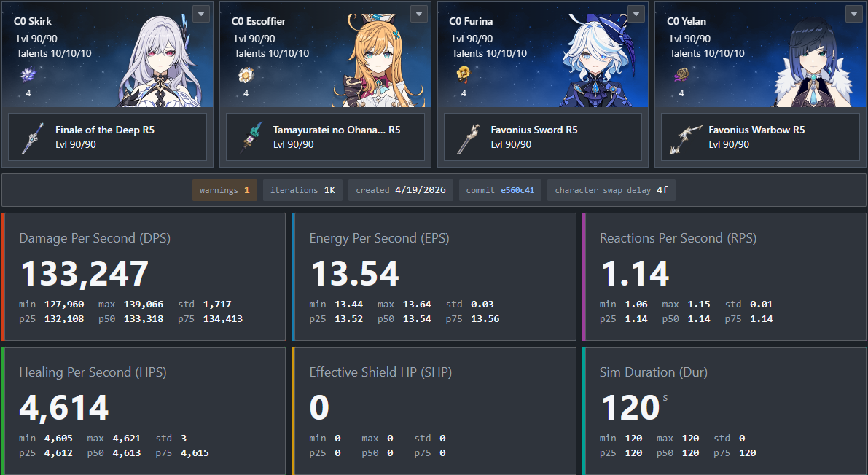Click the iterations 1K tag
Screen dimensions: 868x475
[302, 190]
